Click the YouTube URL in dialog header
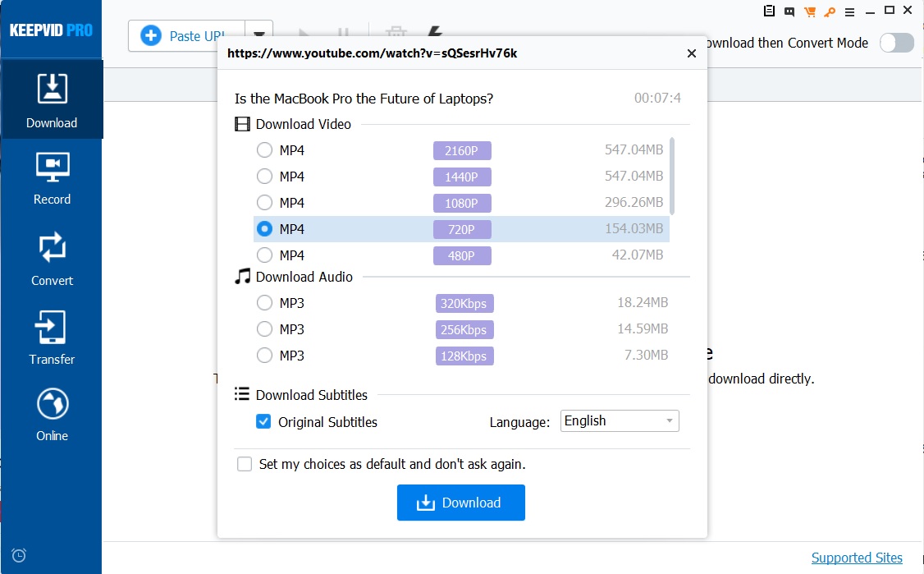The width and height of the screenshot is (924, 574). (x=373, y=53)
